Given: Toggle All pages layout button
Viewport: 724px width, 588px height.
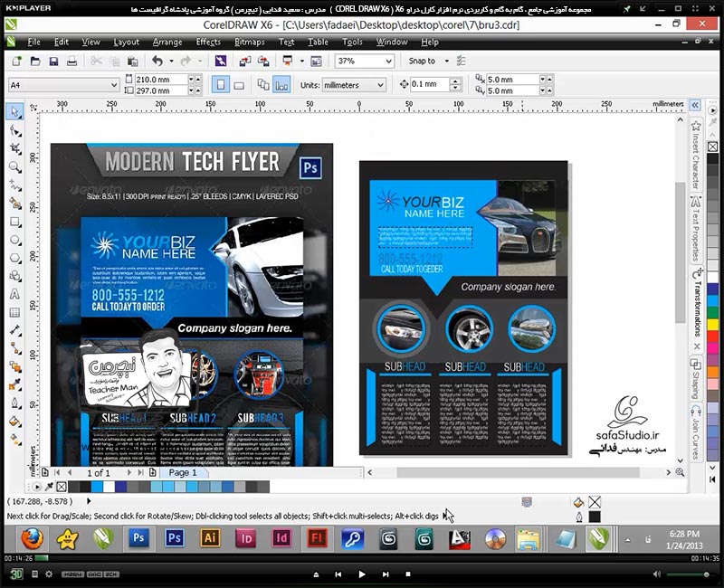Looking at the screenshot, I should 263,85.
